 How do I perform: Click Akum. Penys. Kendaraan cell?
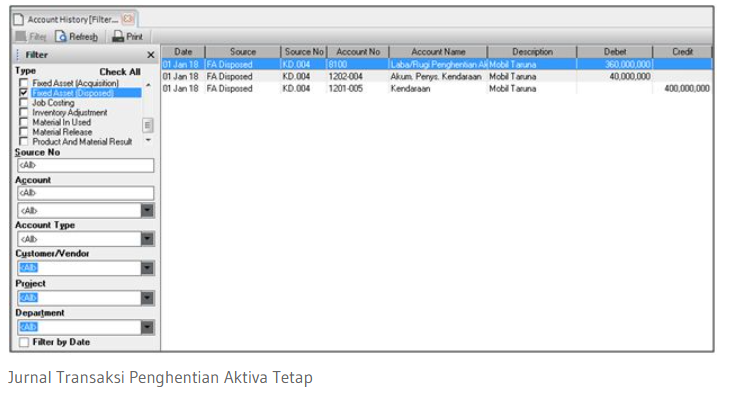438,76
